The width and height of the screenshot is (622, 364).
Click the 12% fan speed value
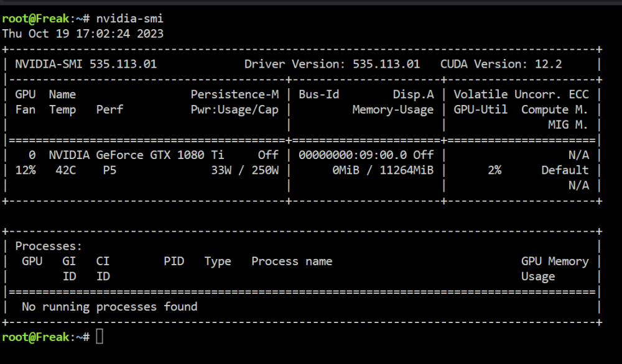pyautogui.click(x=26, y=170)
